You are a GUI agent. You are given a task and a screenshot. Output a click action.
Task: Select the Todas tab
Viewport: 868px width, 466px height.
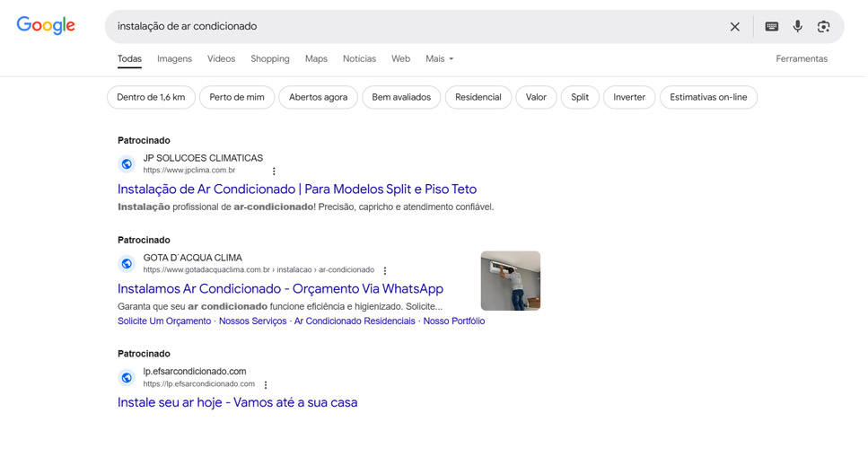click(x=129, y=58)
